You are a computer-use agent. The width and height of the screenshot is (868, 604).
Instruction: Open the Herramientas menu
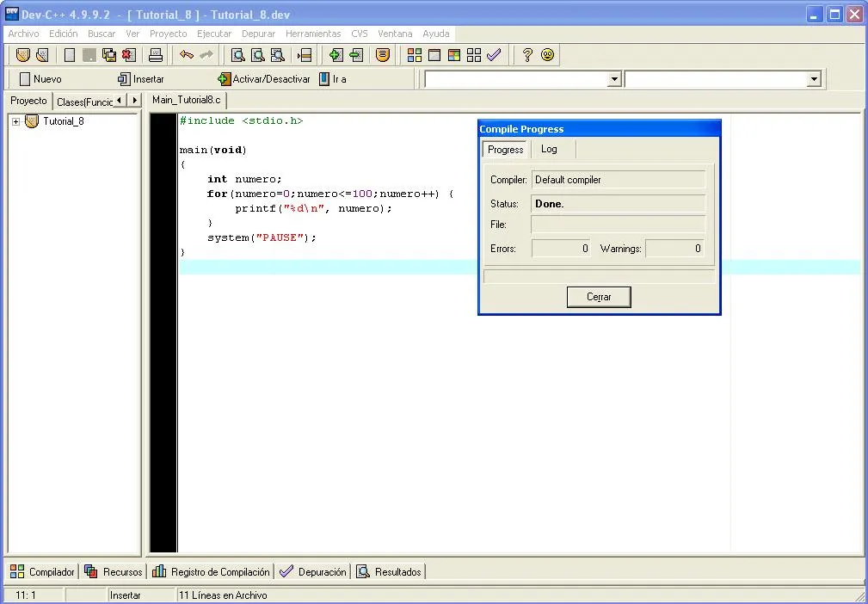tap(313, 34)
